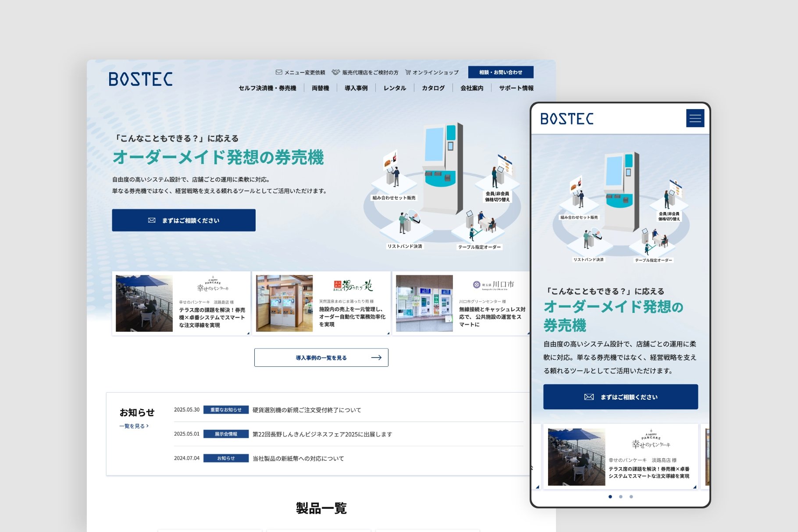This screenshot has width=798, height=532.
Task: Click 会員/非会員 価格切り替え label in desktop illustration
Action: tap(497, 196)
